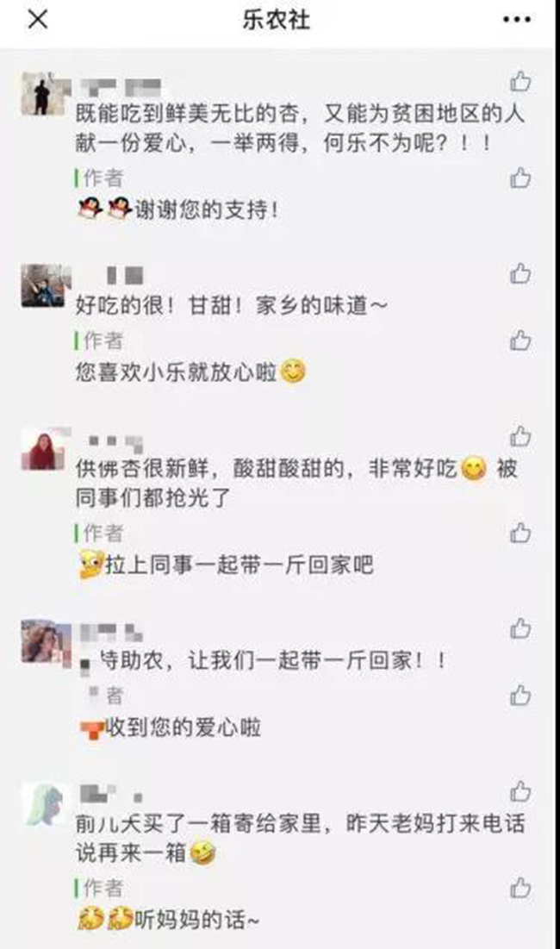This screenshot has height=949, width=560.
Task: Like the author reply 您喜欢小乐就放心啦
Action: (520, 340)
